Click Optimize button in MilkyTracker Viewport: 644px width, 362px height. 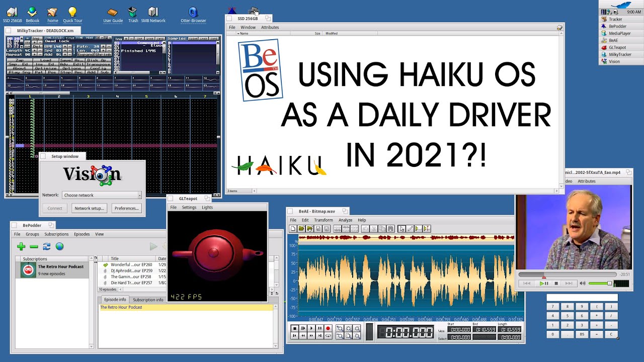[x=46, y=68]
